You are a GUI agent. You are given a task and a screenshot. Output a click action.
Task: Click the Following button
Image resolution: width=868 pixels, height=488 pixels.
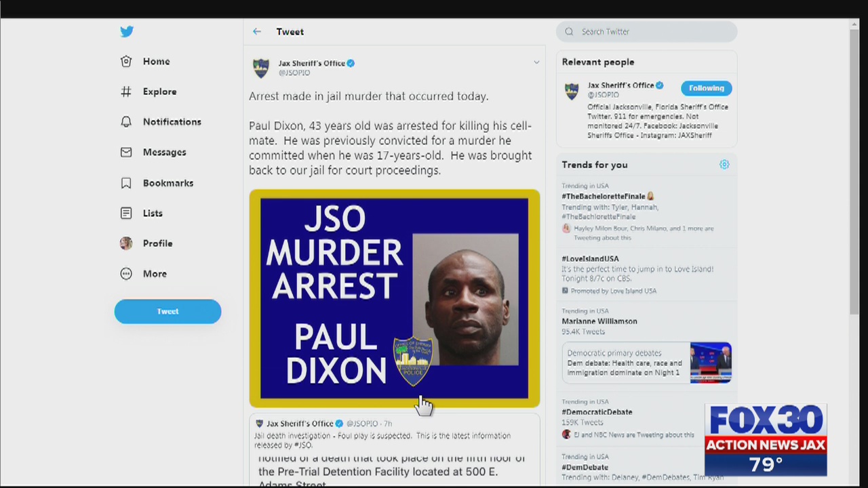point(707,88)
